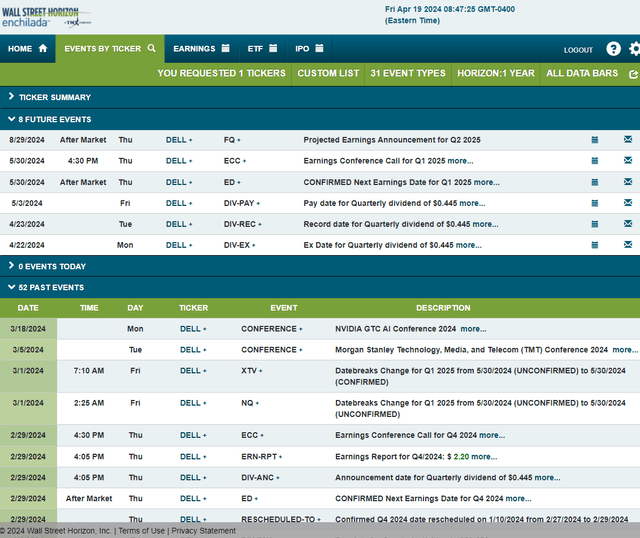Expand DELL ticker plus in 8/29/2024 row
The width and height of the screenshot is (640, 538).
point(191,140)
